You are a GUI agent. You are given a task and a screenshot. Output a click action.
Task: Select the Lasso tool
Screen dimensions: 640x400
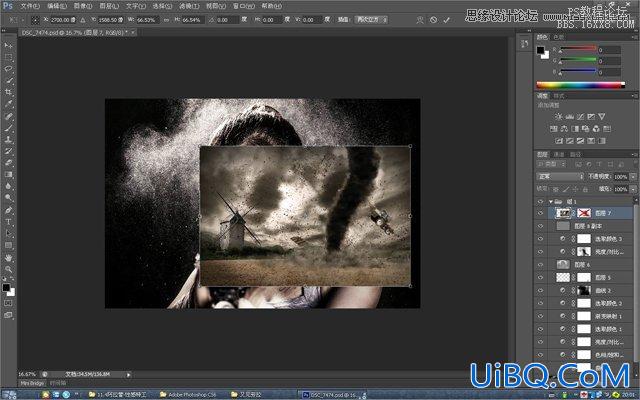pyautogui.click(x=8, y=69)
